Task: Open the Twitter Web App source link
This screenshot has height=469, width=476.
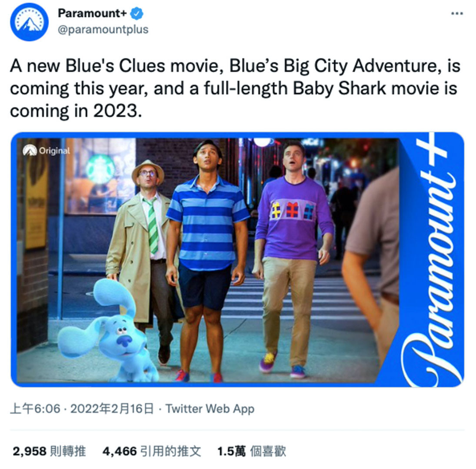Action: (x=210, y=409)
